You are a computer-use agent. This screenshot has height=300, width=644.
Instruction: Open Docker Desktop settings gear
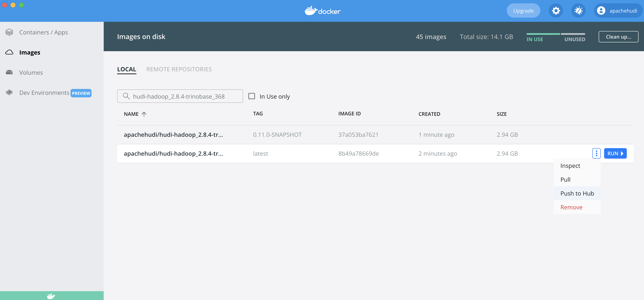pyautogui.click(x=556, y=10)
